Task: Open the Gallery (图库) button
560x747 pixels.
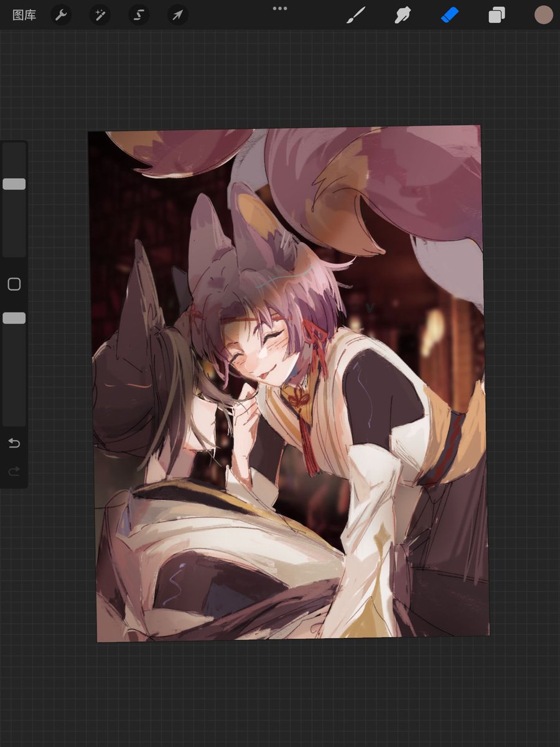Action: point(24,15)
